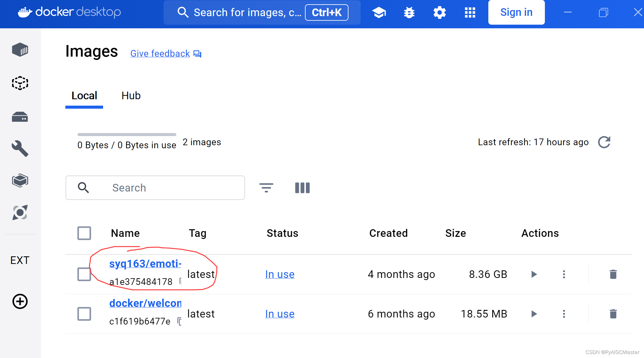The width and height of the screenshot is (644, 358).
Task: Open the Give feedback link
Action: click(166, 54)
